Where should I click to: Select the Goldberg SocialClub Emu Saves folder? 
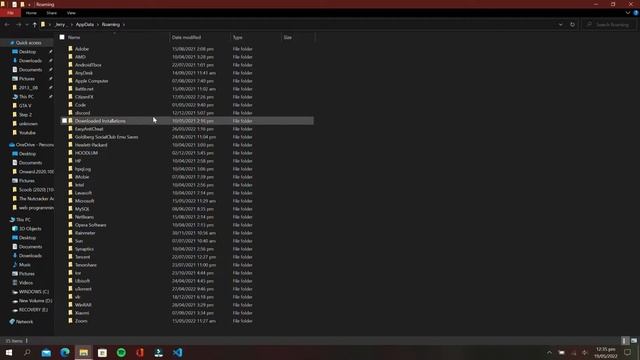pos(106,137)
